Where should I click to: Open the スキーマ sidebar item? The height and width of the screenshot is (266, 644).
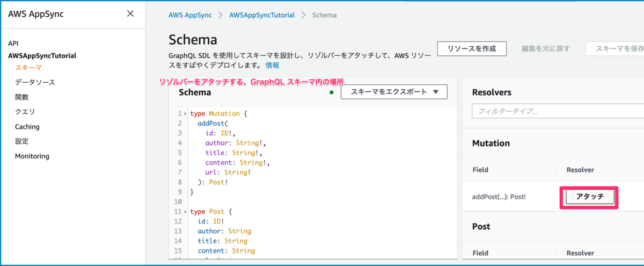tap(28, 68)
